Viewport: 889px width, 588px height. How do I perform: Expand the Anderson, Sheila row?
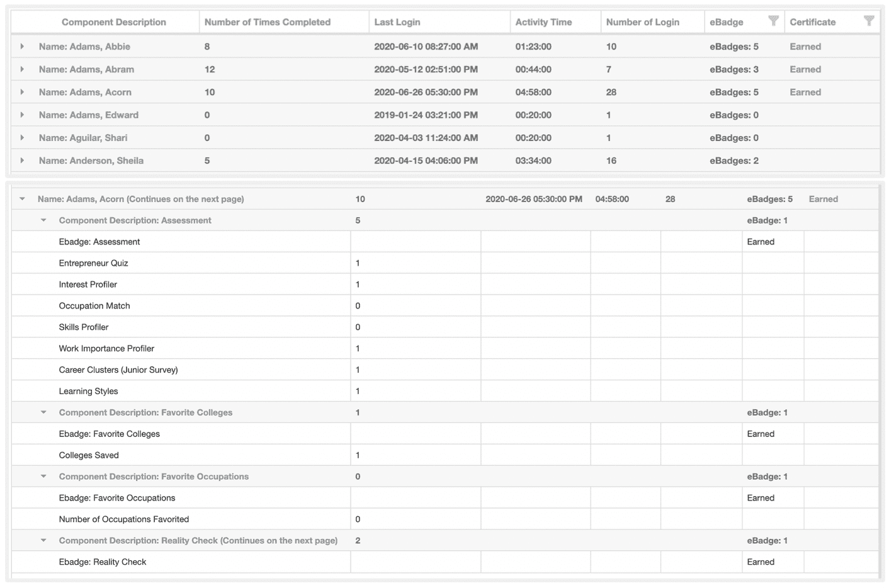[22, 161]
